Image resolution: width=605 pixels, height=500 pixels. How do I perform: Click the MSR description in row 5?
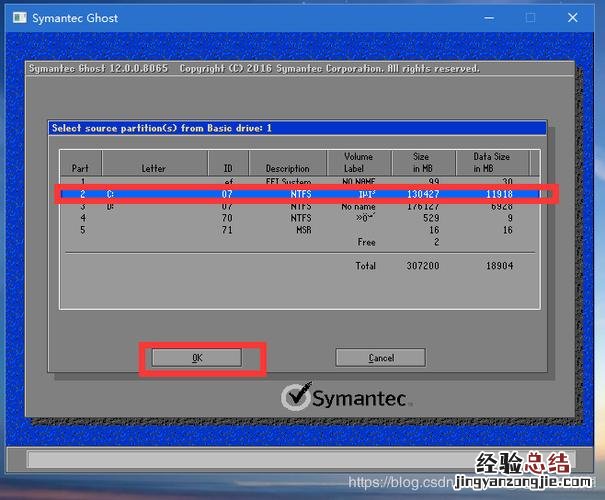click(304, 230)
